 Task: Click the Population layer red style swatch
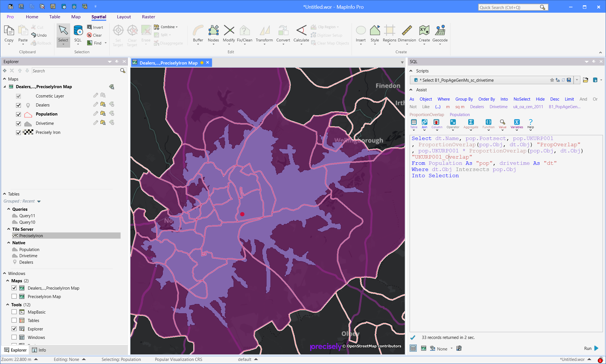click(x=28, y=114)
